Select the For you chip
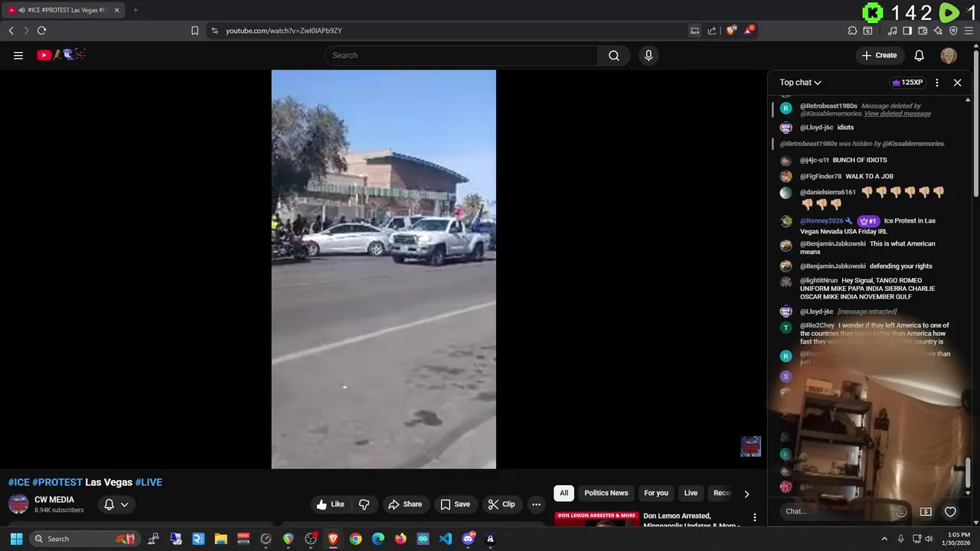The image size is (980, 551). (x=656, y=493)
